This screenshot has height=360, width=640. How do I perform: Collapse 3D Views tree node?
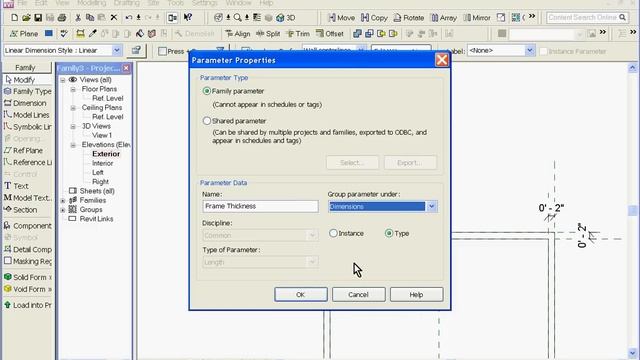pos(73,127)
